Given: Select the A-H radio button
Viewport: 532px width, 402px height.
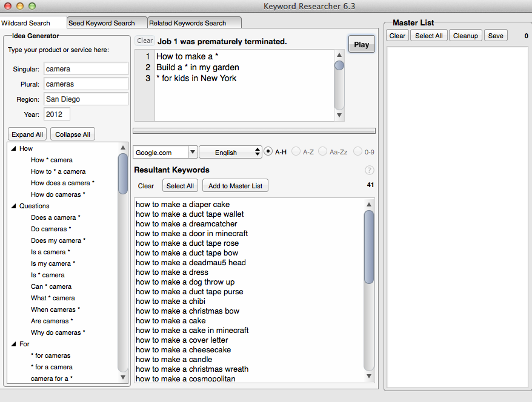Looking at the screenshot, I should [x=268, y=151].
